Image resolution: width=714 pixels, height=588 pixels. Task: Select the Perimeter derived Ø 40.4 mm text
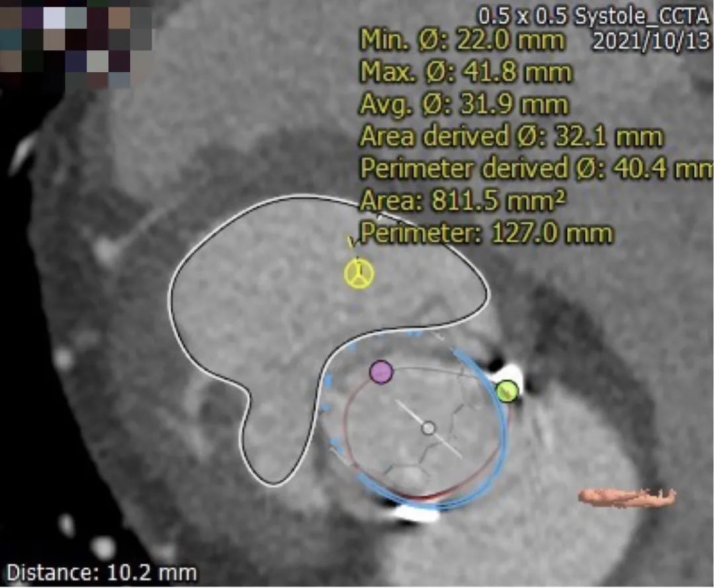click(535, 169)
